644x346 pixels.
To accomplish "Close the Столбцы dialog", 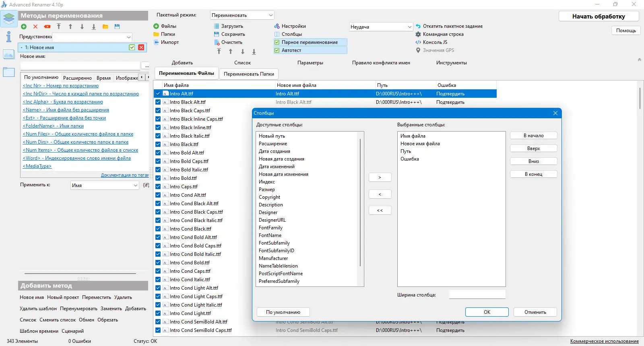I will coord(555,113).
